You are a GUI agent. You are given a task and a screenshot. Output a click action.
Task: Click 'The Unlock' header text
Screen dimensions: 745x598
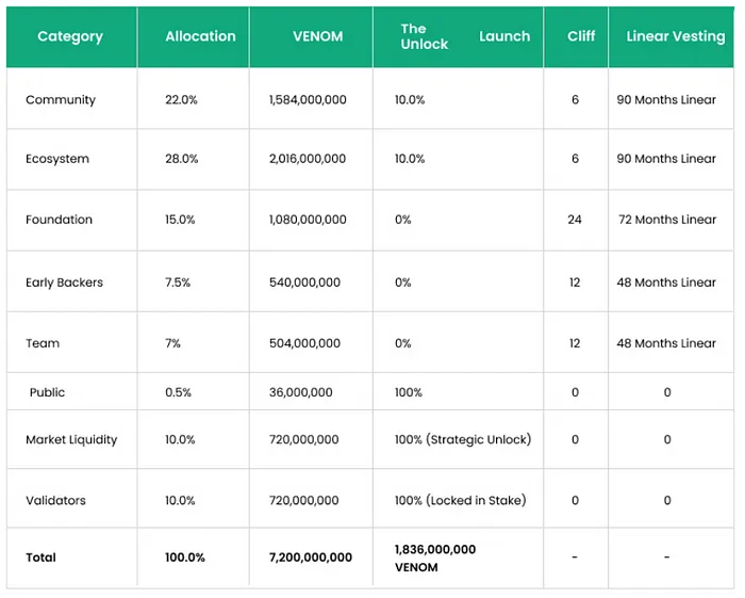click(424, 36)
